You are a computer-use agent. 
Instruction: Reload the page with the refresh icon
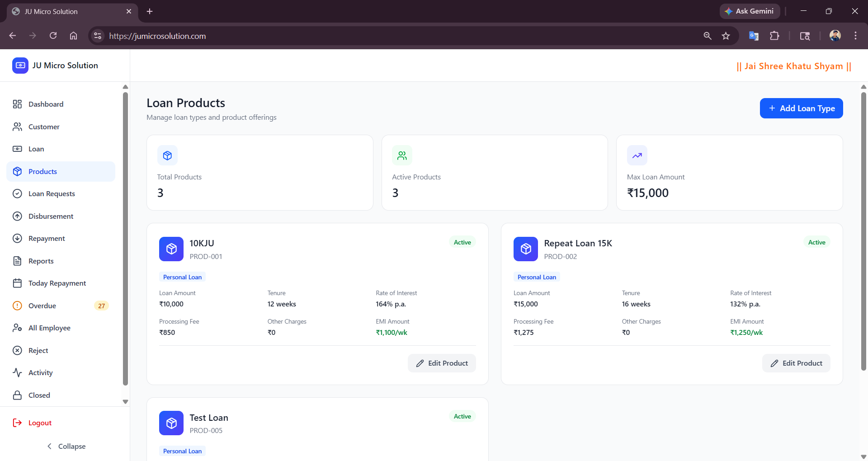coord(53,36)
